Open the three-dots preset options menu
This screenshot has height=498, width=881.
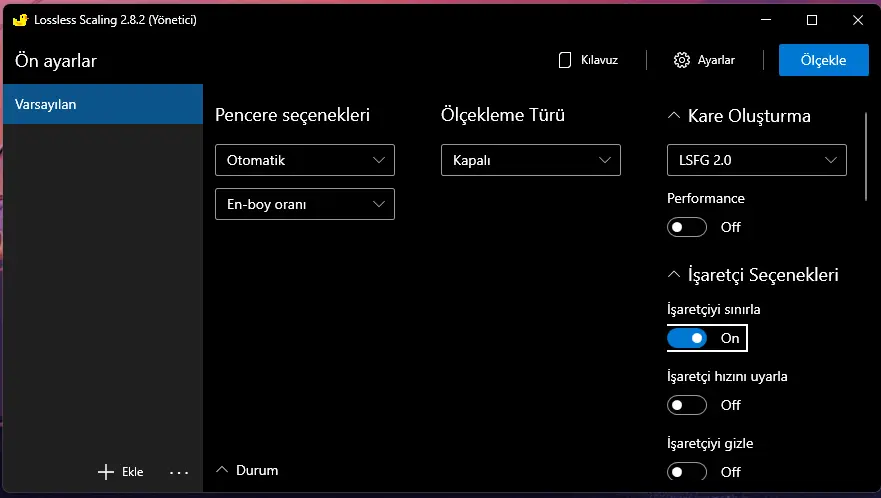(179, 473)
